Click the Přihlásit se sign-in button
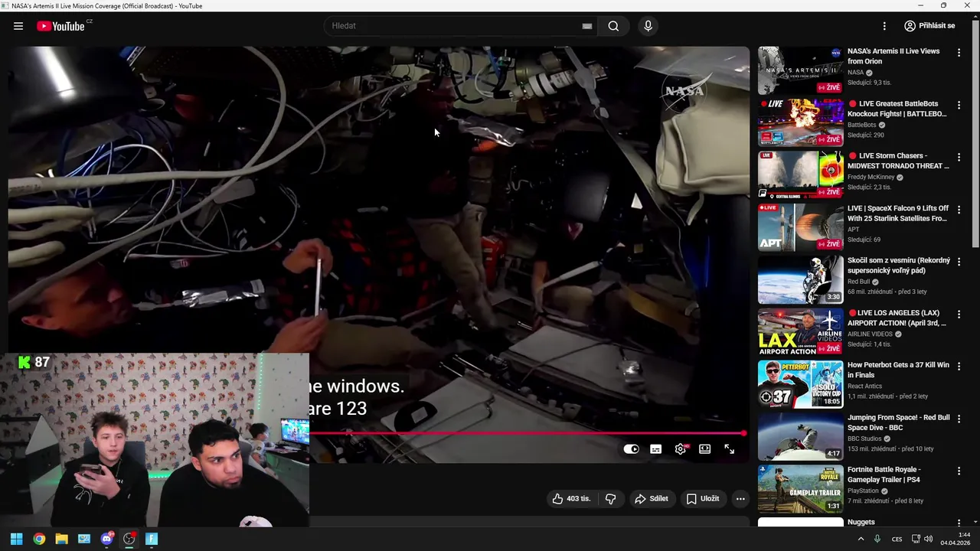The image size is (980, 551). (930, 26)
